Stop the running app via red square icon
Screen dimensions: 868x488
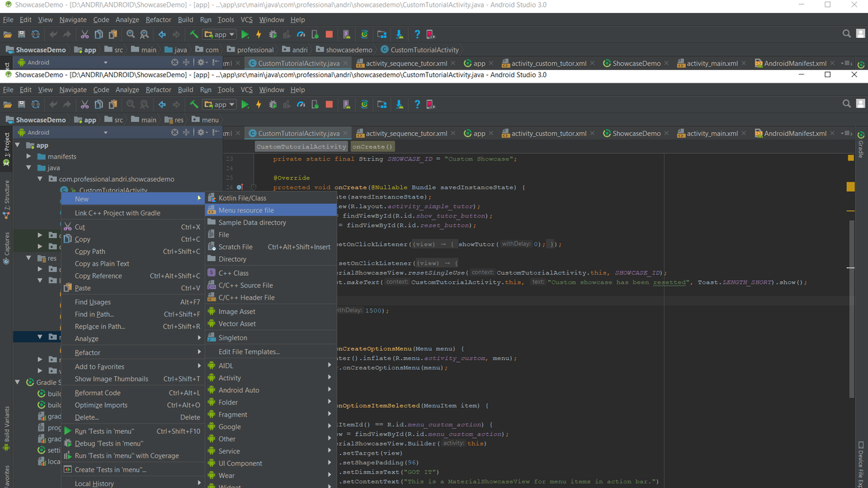[x=329, y=104]
